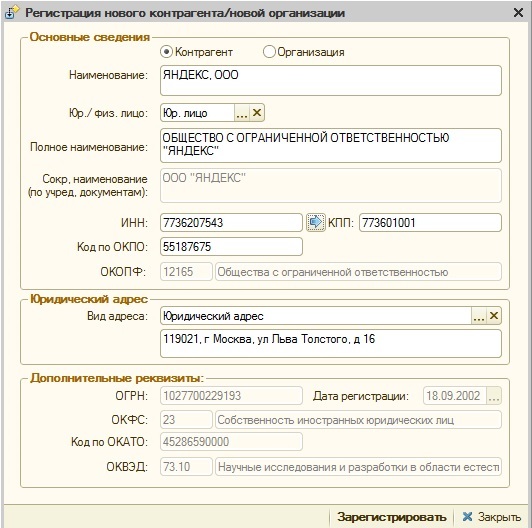Click the КПП label

[x=341, y=223]
